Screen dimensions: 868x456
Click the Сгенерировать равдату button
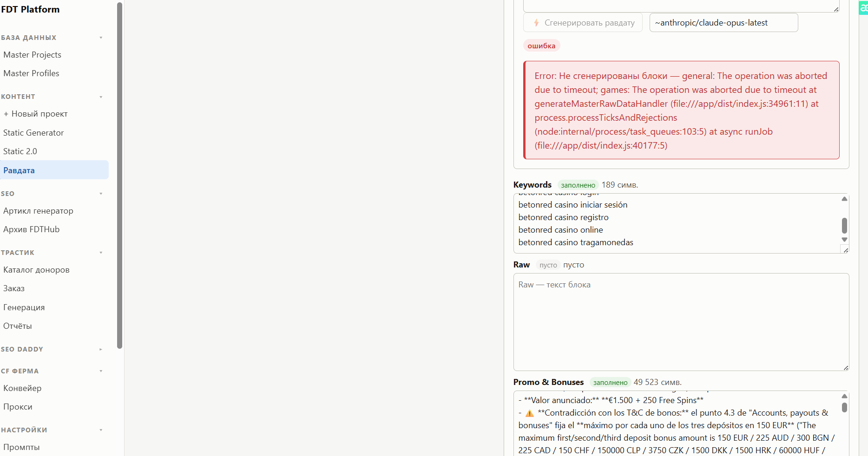click(583, 23)
